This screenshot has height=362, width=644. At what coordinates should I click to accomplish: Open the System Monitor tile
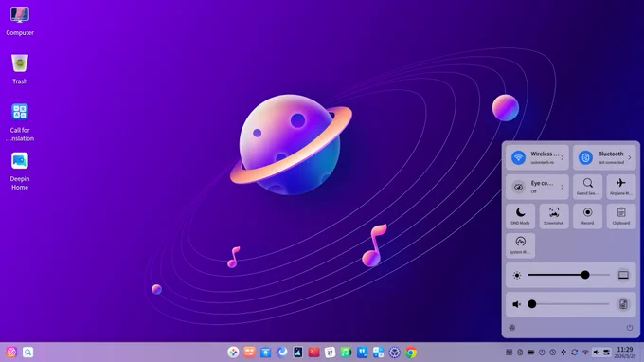point(520,245)
